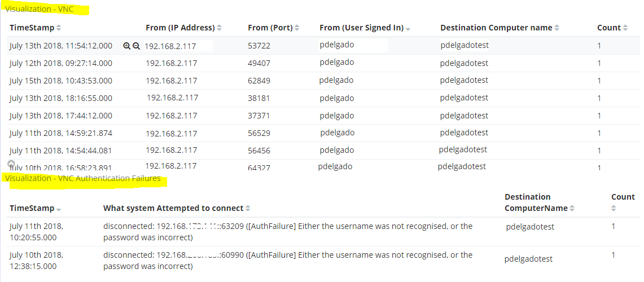Open the Visualization - VNC panel title
Viewport: 644px width, 282px height.
pos(40,9)
